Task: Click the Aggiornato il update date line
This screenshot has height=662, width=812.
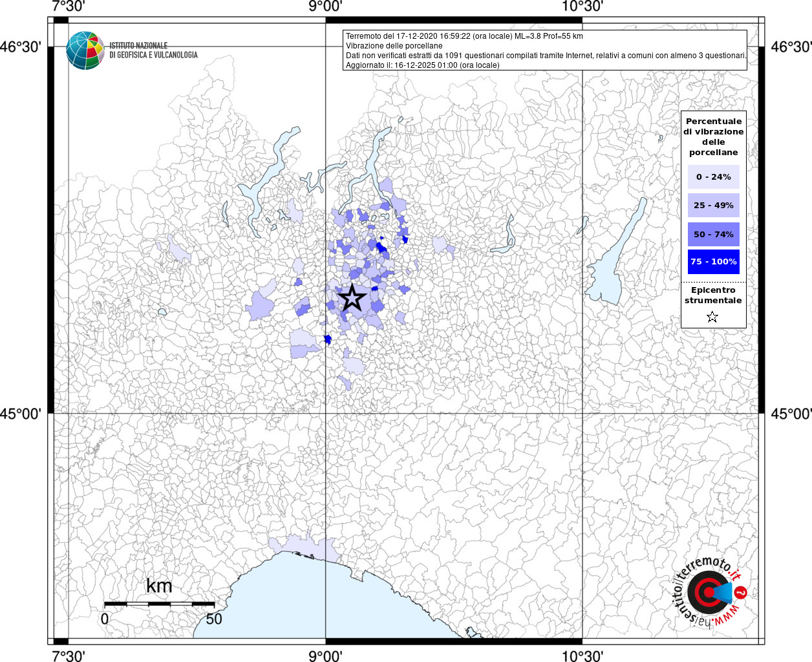Action: 423,65
